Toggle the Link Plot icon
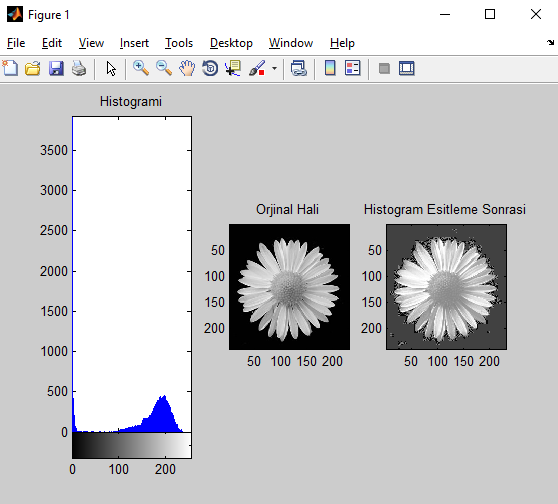 (299, 68)
